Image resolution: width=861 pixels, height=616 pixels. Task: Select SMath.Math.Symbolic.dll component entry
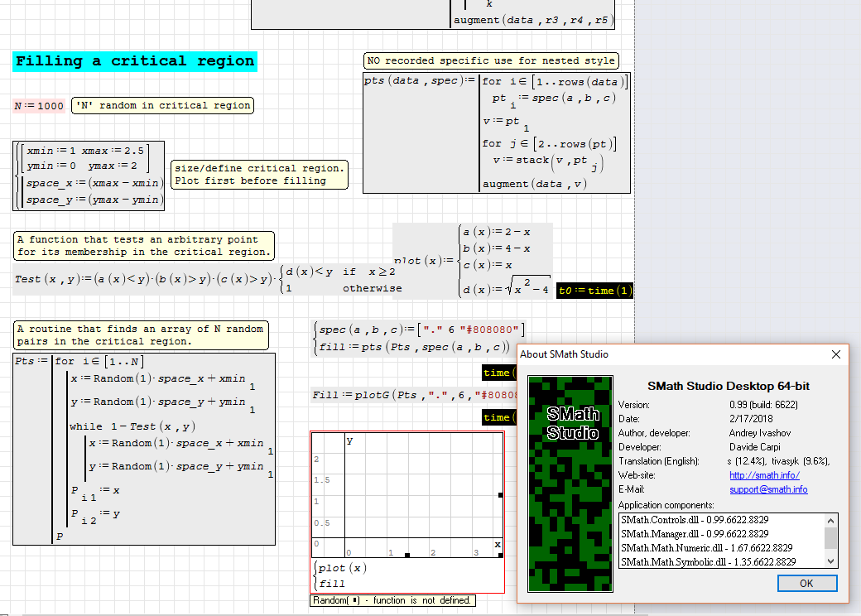[x=708, y=561]
